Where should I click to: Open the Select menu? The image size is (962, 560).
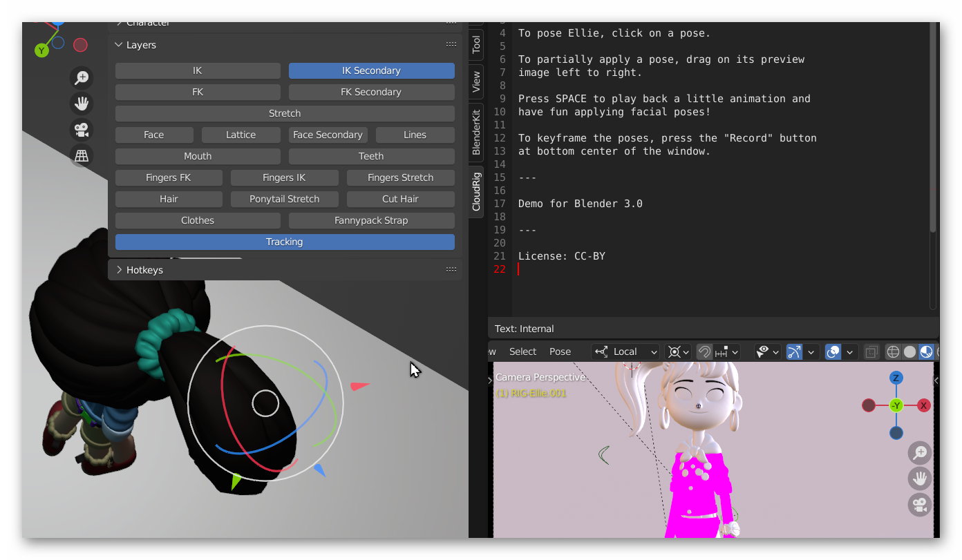tap(522, 351)
